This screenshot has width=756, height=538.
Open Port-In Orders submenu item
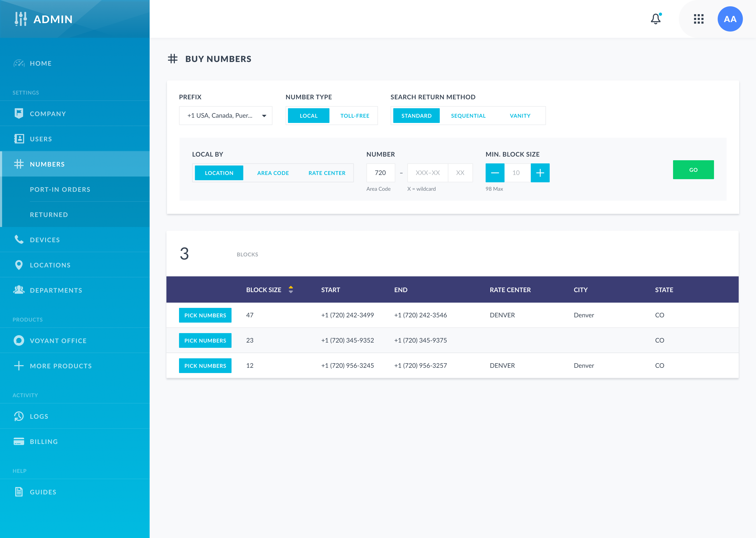[x=60, y=189]
